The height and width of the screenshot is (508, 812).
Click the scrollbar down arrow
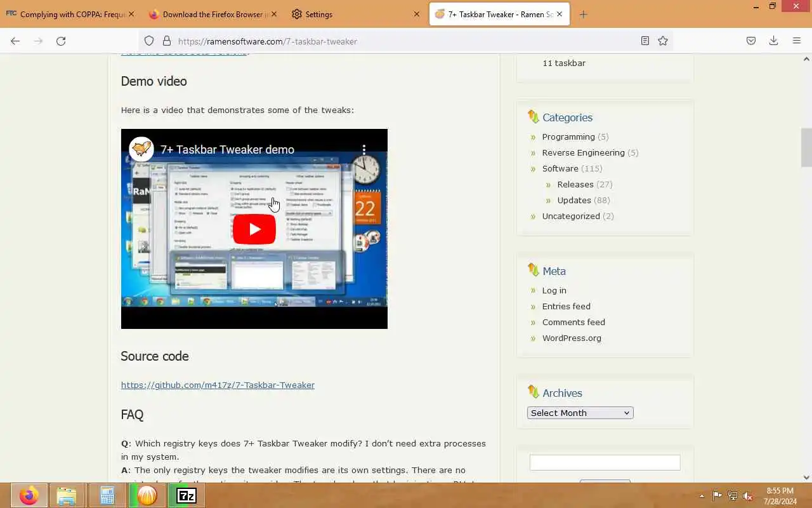[806, 478]
